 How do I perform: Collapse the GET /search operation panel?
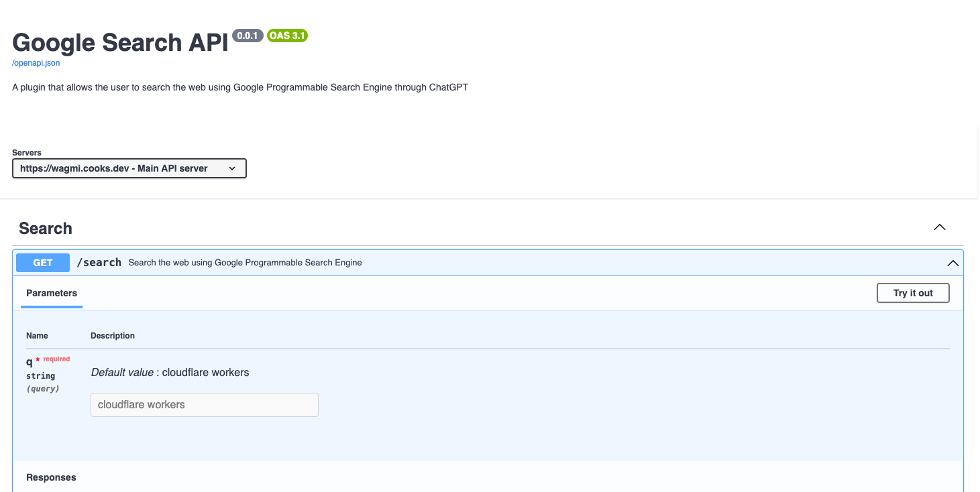(x=952, y=263)
